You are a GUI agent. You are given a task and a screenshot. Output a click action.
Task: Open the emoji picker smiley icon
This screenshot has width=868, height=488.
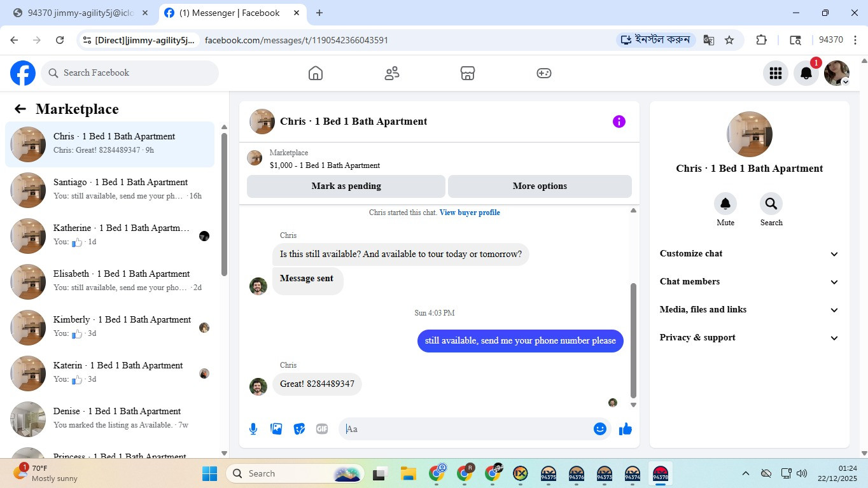pos(599,429)
